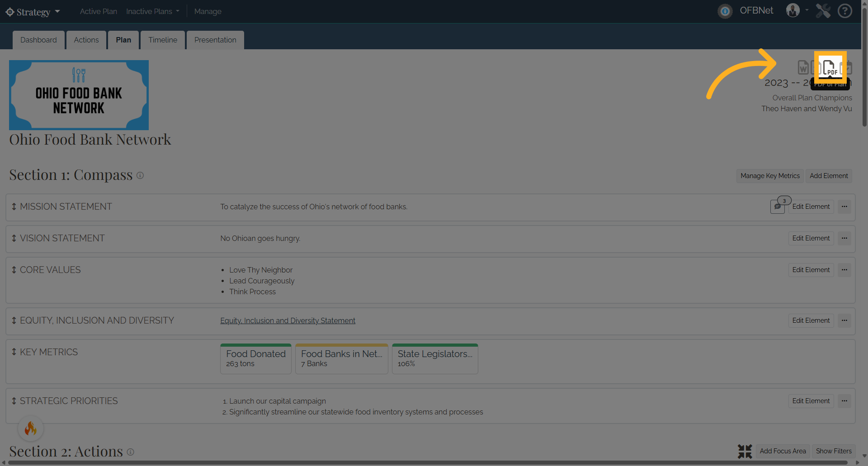Image resolution: width=868 pixels, height=466 pixels.
Task: Click Manage Key Metrics button
Action: point(770,176)
